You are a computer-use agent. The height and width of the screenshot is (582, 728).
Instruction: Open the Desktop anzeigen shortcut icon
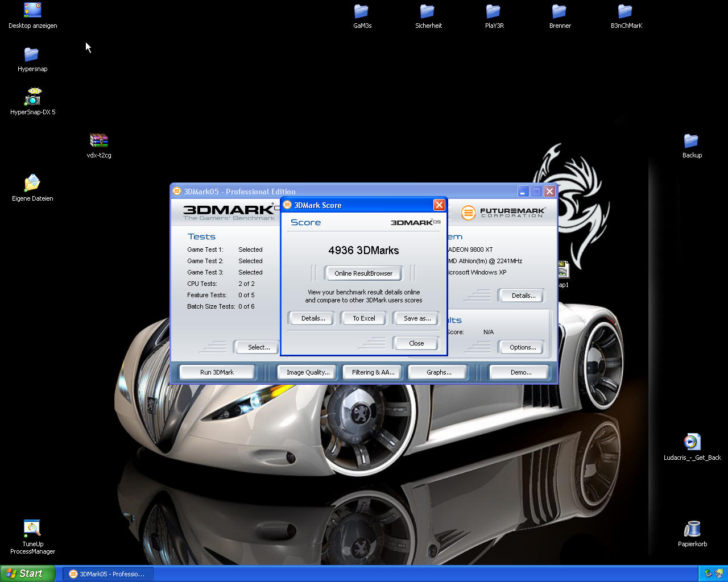[32, 10]
